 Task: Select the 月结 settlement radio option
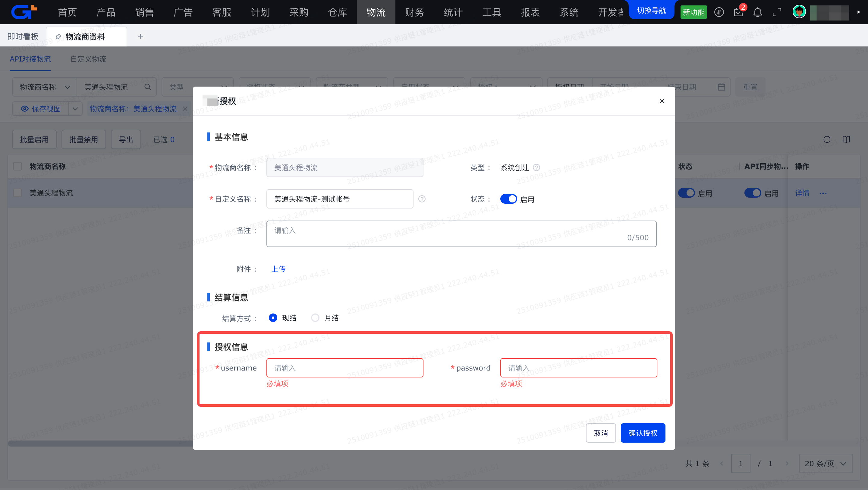(x=315, y=318)
